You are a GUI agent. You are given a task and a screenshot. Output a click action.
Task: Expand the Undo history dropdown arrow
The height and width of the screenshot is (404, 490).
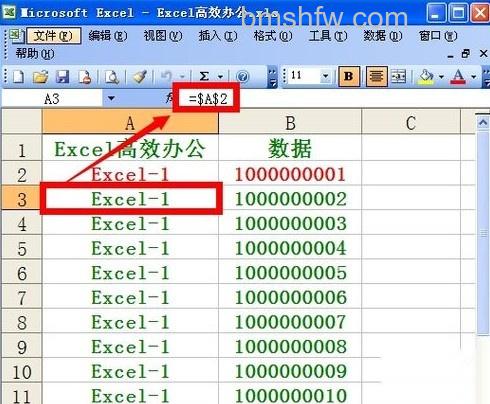coord(182,77)
